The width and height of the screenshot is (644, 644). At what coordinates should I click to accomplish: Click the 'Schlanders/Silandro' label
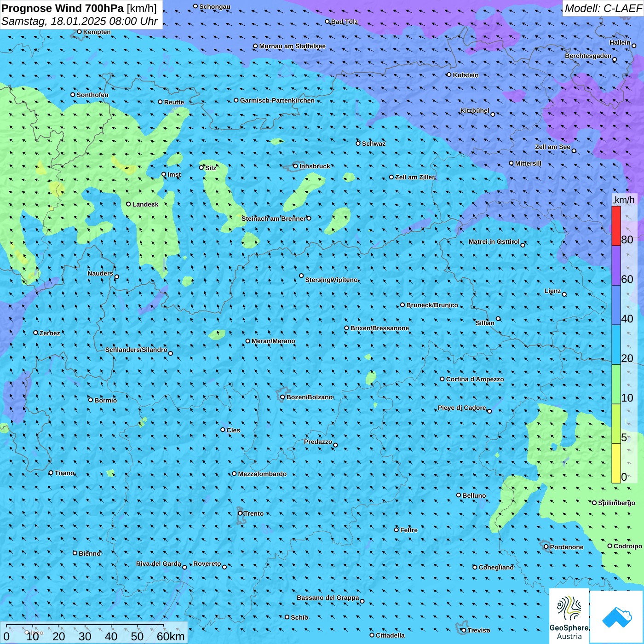coord(136,350)
